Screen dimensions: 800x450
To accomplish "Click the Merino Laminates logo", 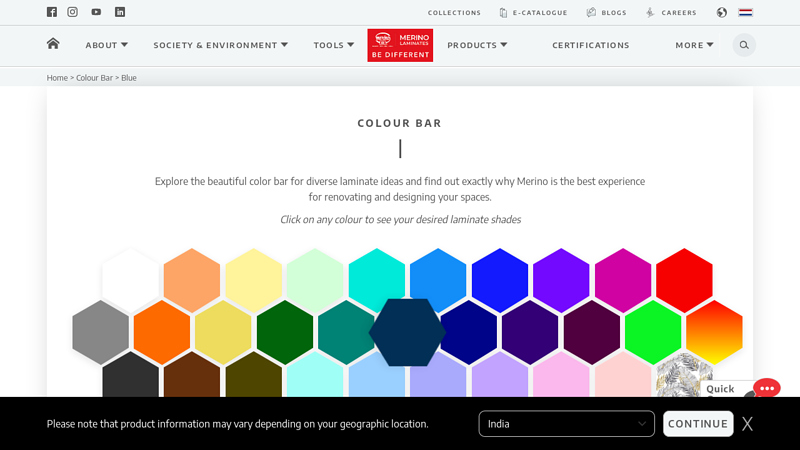I will click(x=400, y=45).
